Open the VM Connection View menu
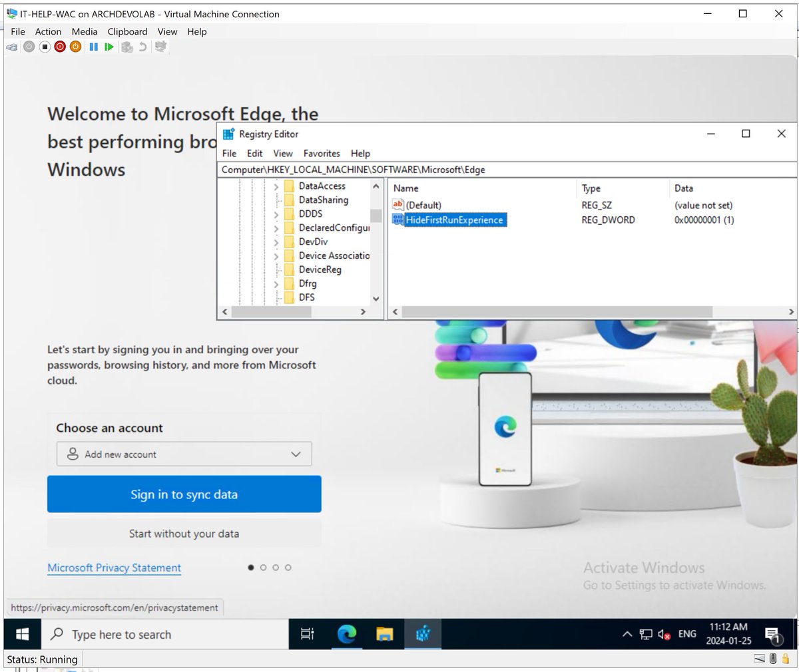Viewport: 799px width, 672px height. pos(167,31)
